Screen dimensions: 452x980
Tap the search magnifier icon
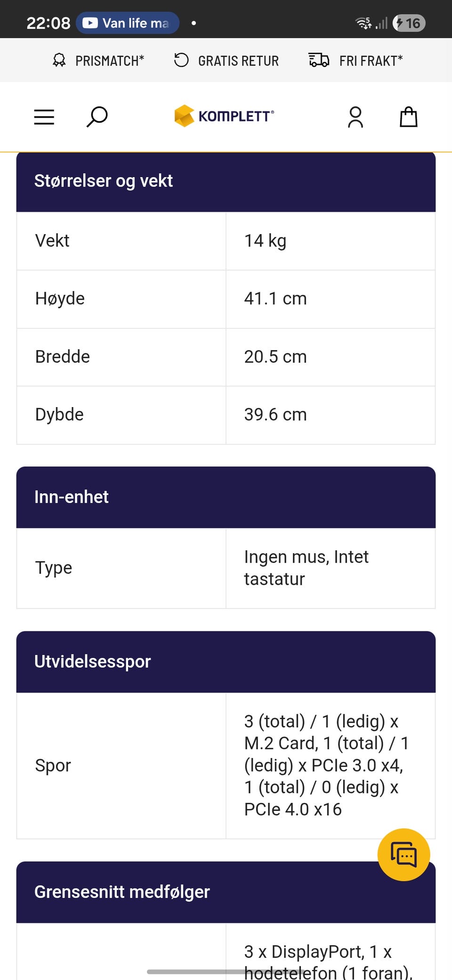pyautogui.click(x=97, y=117)
